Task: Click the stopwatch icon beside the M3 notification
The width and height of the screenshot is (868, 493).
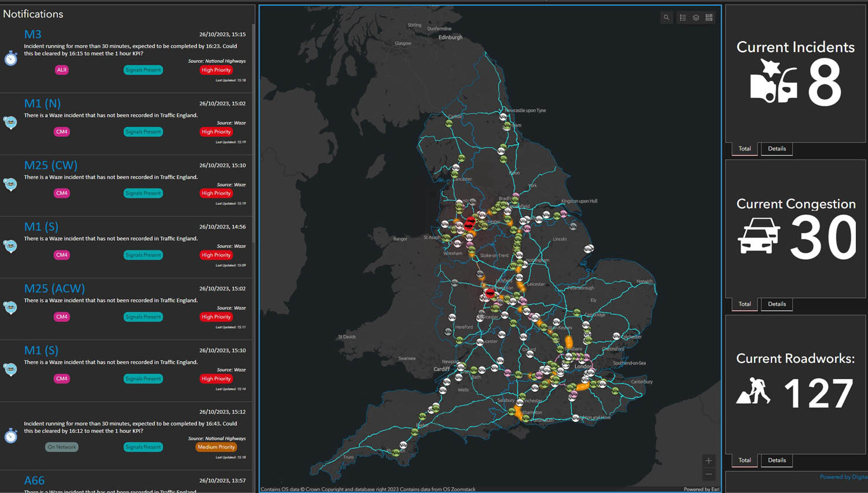Action: point(10,58)
